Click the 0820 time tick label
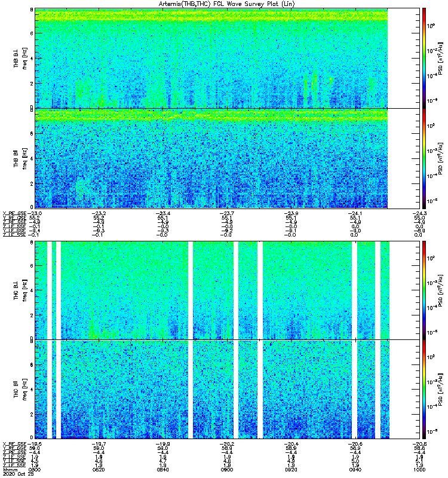448x478 pixels. [99, 470]
